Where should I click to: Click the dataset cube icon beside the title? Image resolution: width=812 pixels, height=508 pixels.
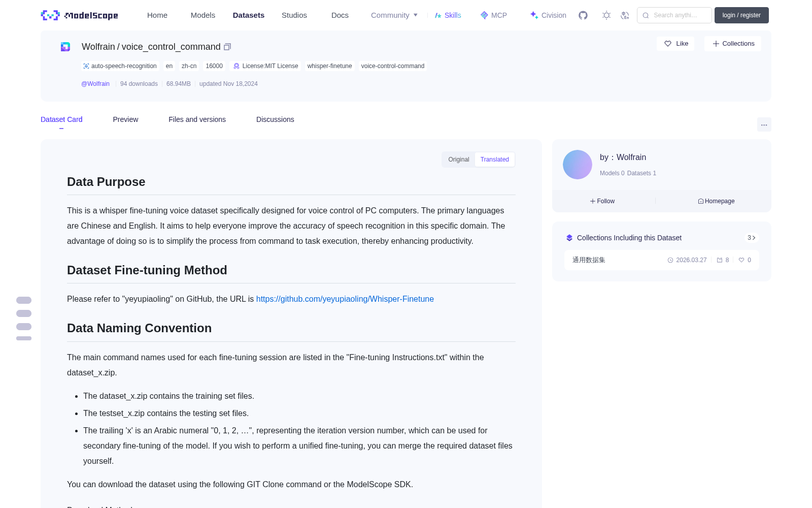(65, 47)
